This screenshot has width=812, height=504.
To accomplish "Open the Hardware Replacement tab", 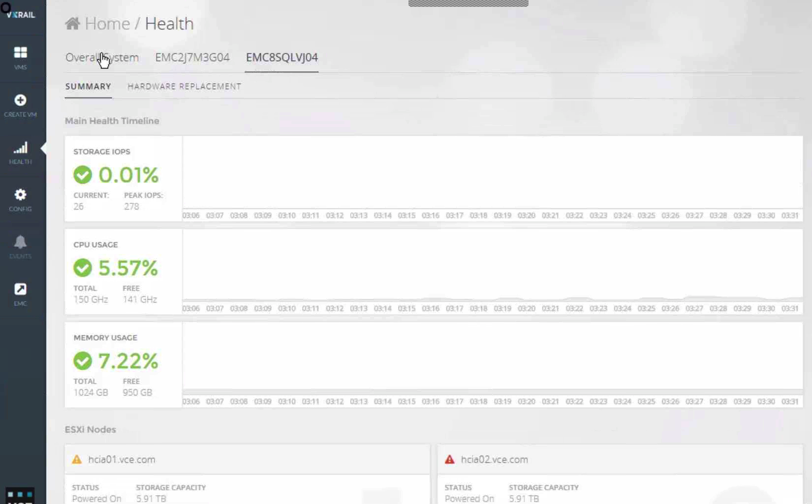I will pos(184,87).
